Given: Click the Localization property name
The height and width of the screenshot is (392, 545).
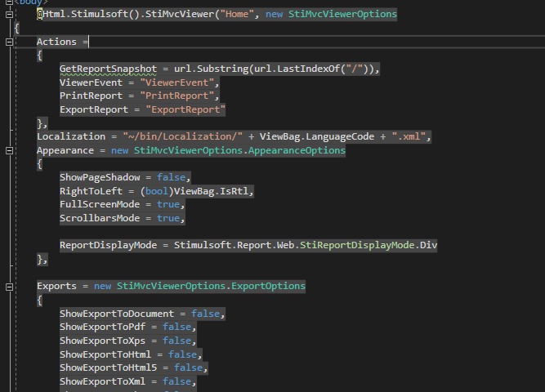Looking at the screenshot, I should click(x=71, y=136).
